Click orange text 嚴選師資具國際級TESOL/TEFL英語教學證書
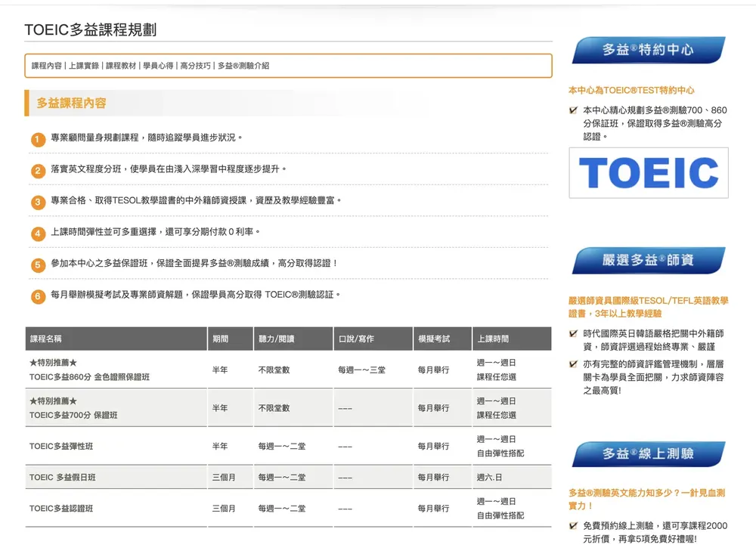 click(x=649, y=307)
